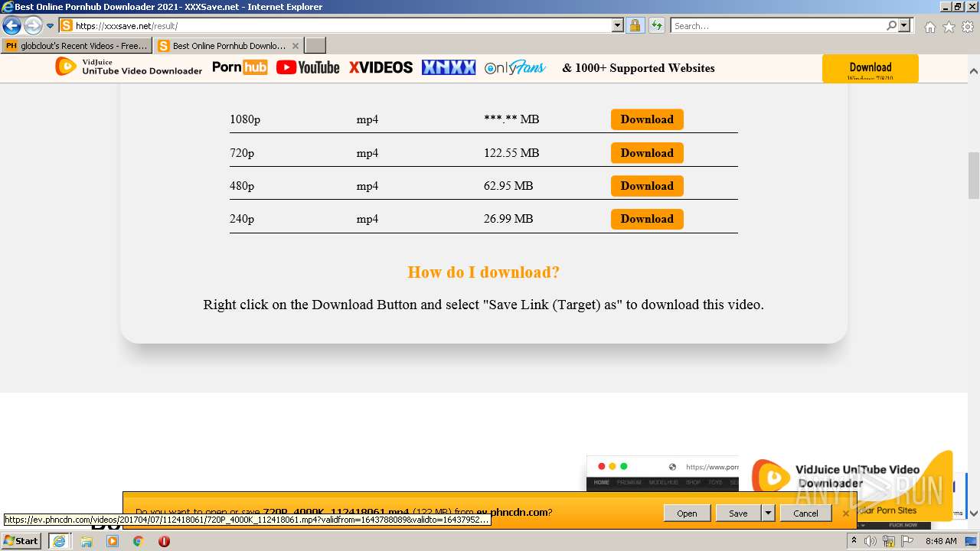980x551 pixels.
Task: Open Favorites star icon
Action: [x=949, y=27]
